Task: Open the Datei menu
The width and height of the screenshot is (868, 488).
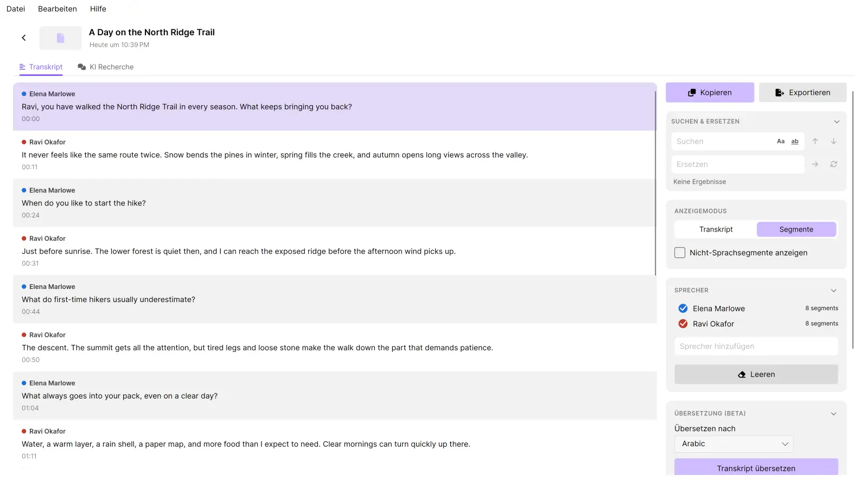Action: 16,9
